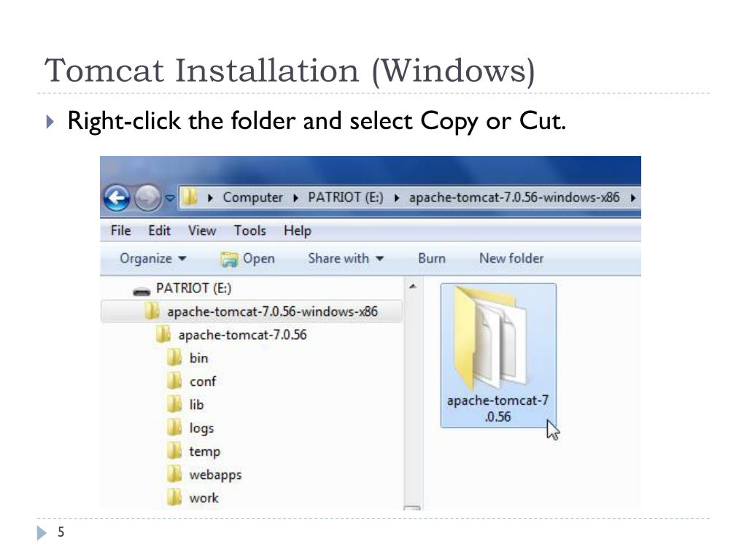
Task: Click folder icon beside apache-tomcat-7.0.56 tree row
Action: 163,334
